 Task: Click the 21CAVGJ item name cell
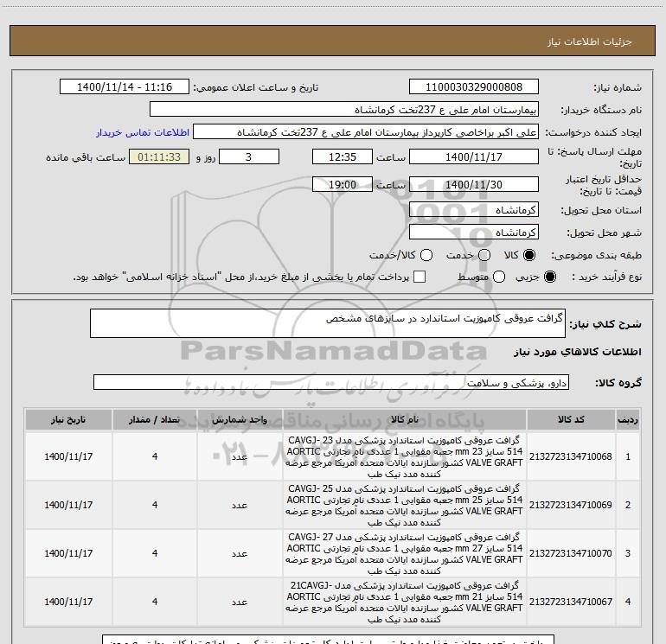coord(404,602)
